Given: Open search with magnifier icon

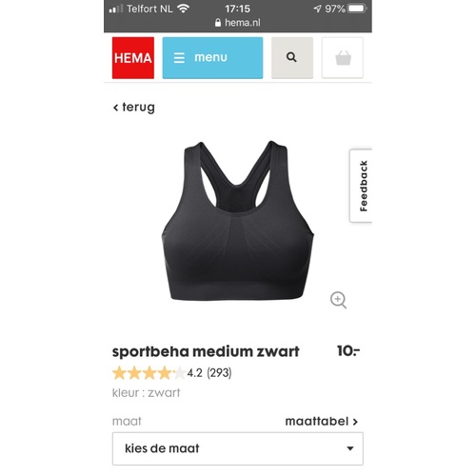Looking at the screenshot, I should click(x=292, y=58).
